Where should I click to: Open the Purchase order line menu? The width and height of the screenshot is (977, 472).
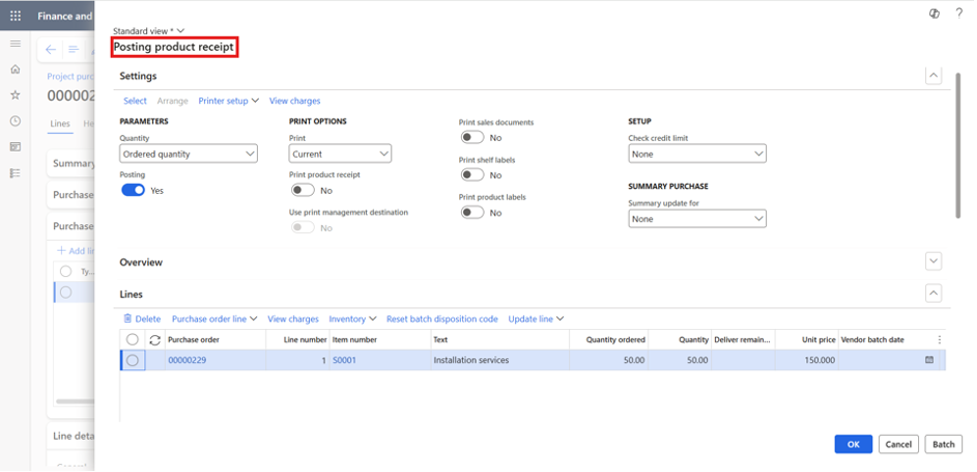214,319
